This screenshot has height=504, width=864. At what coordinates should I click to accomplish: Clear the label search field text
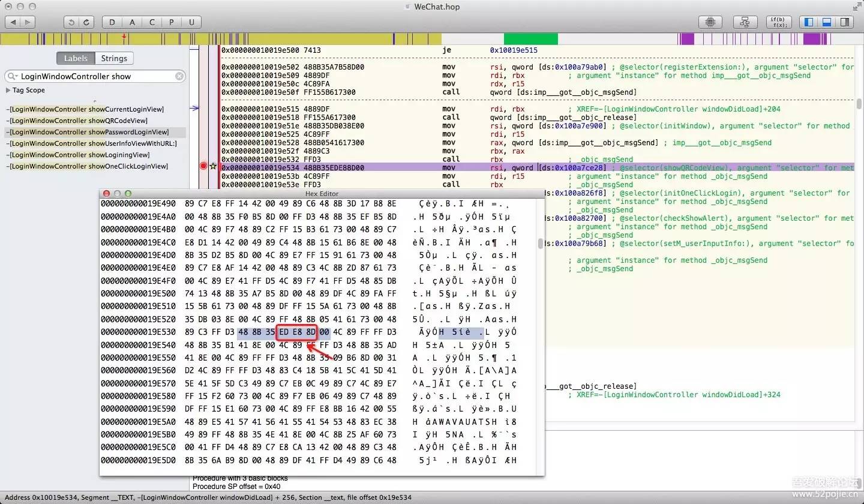click(179, 76)
